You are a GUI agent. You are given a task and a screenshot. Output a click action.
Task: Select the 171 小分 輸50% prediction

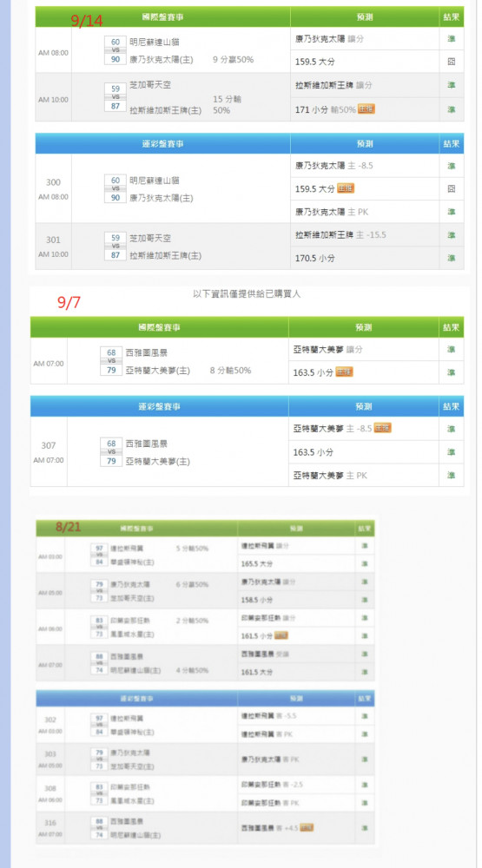coord(325,109)
